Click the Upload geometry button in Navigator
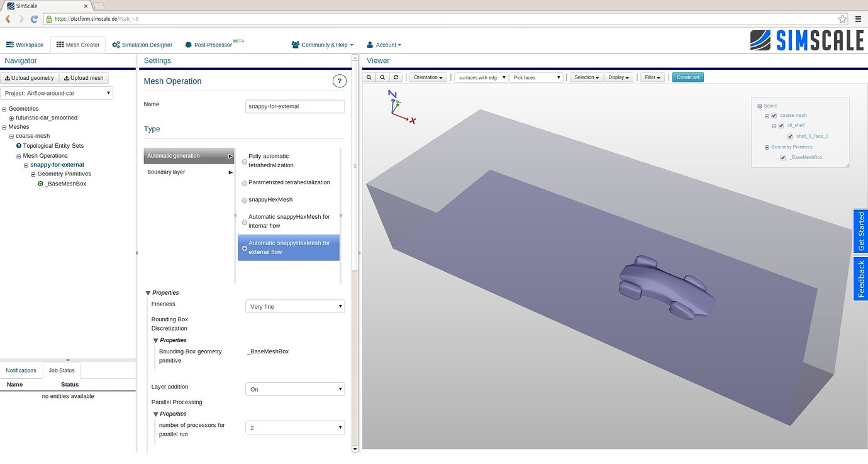This screenshot has height=464, width=868. click(29, 77)
